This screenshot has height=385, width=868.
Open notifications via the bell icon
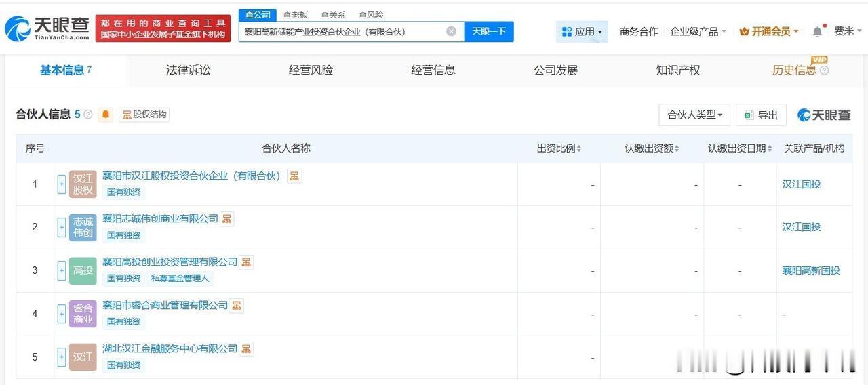(818, 31)
